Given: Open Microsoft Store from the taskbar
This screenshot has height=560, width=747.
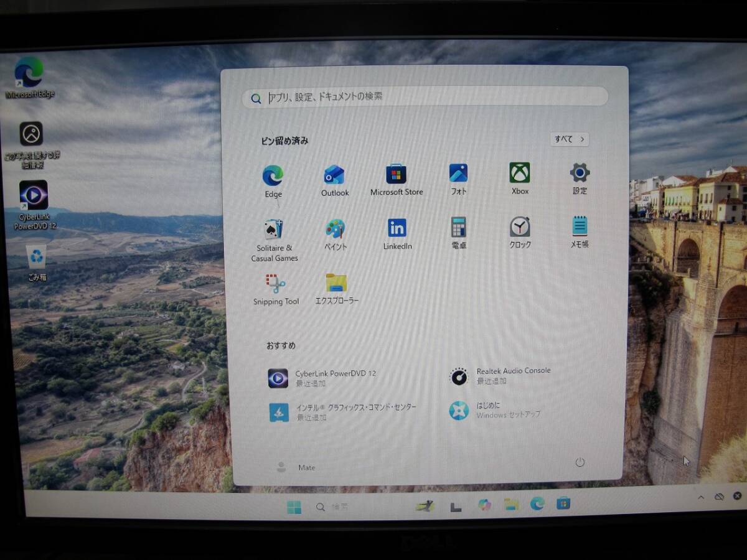Looking at the screenshot, I should click(563, 503).
